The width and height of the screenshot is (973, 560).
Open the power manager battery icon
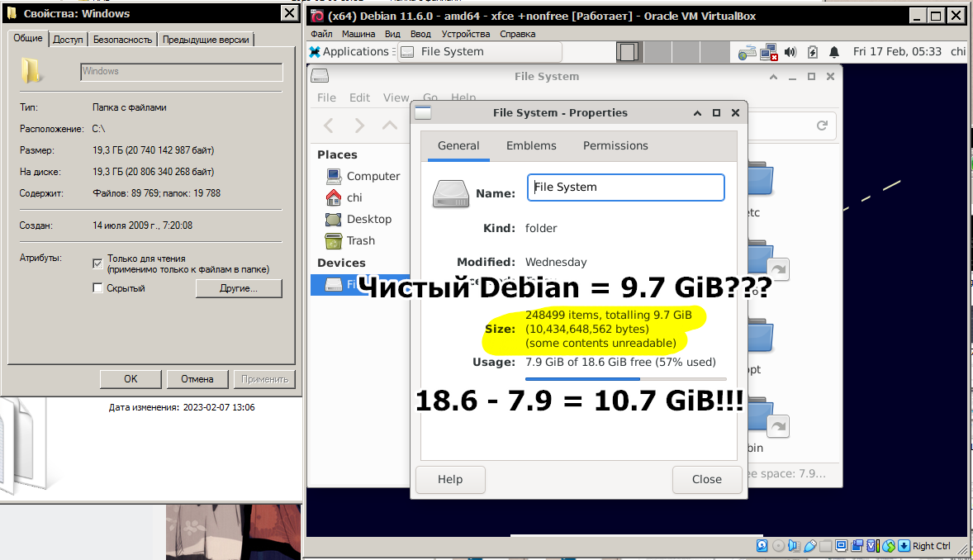coord(812,52)
